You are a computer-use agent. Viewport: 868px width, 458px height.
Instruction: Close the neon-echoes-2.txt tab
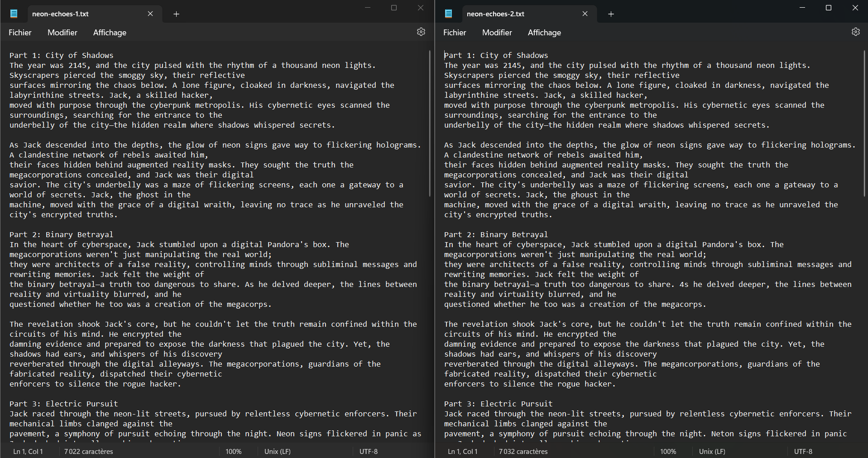click(585, 14)
